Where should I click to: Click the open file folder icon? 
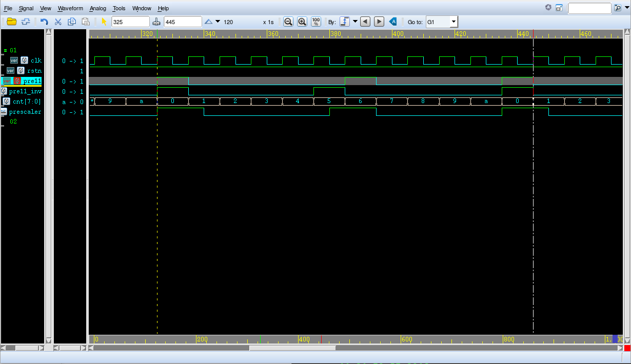click(x=11, y=22)
